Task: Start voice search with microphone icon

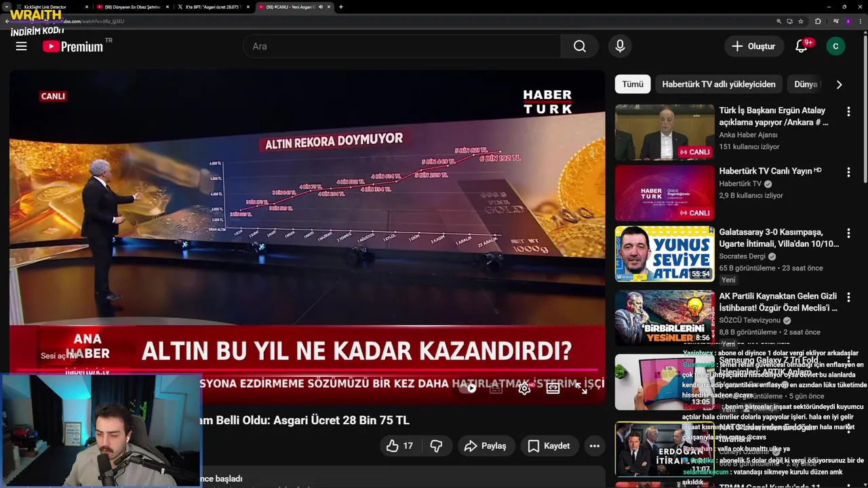Action: (x=620, y=46)
